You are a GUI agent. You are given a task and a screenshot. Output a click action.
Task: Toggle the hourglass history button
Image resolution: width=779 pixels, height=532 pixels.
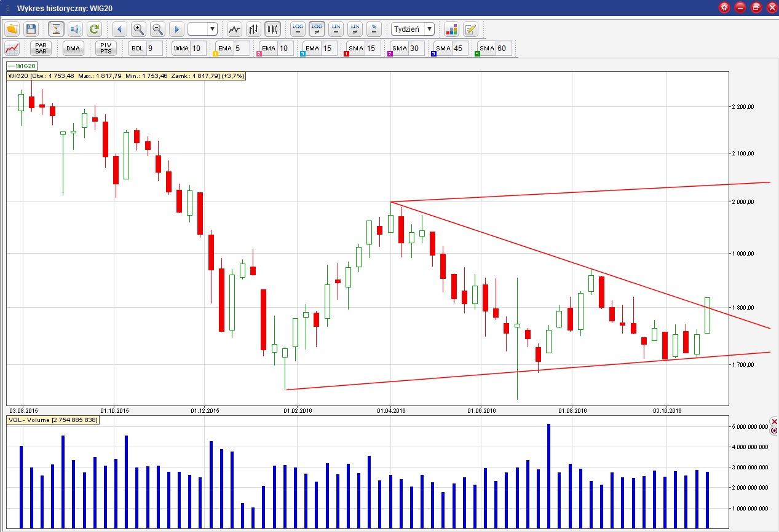tap(57, 29)
